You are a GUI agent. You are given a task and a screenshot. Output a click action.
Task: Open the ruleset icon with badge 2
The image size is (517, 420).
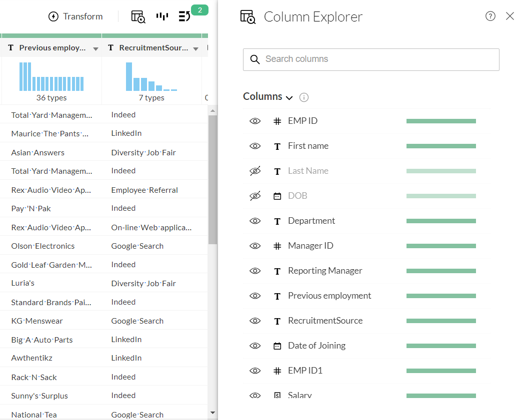(x=185, y=16)
